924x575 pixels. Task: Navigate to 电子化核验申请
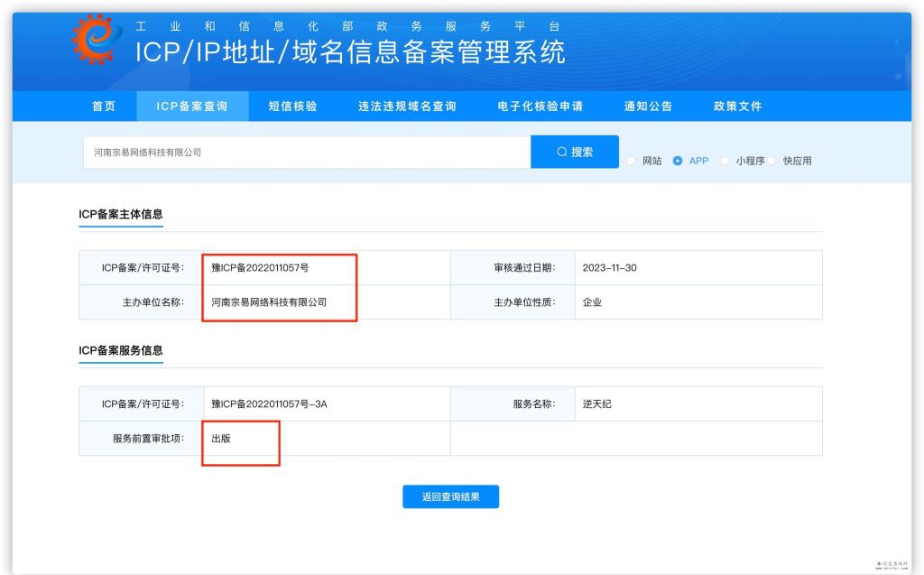coord(540,107)
